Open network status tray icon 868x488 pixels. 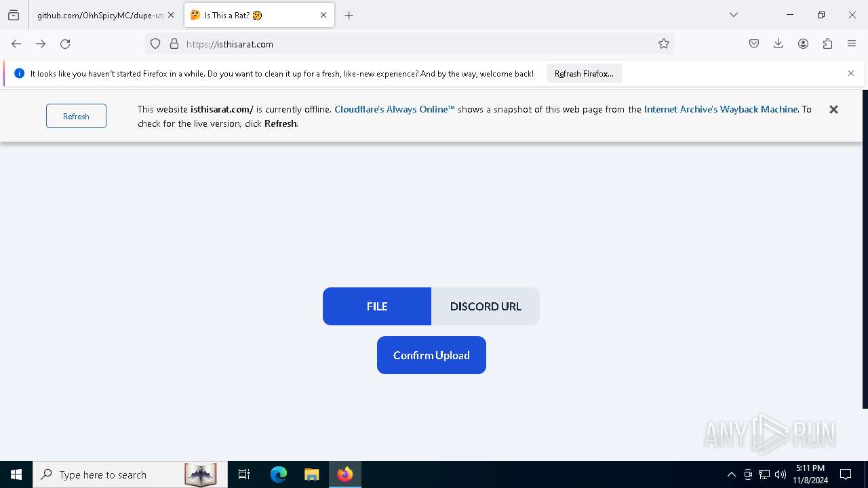pos(764,474)
